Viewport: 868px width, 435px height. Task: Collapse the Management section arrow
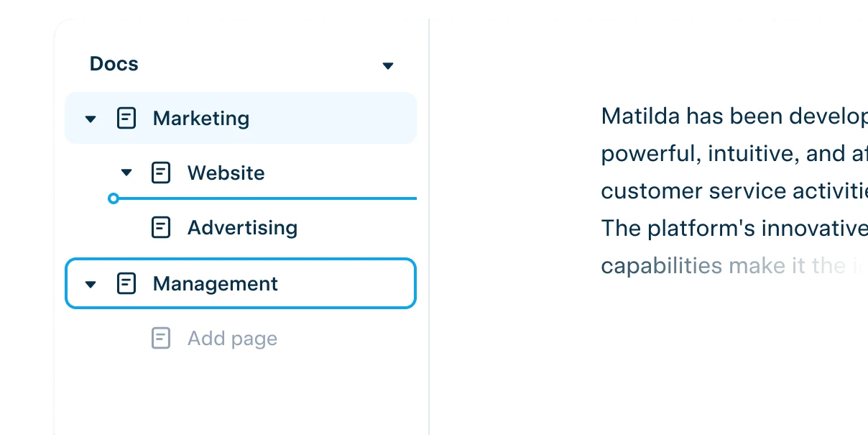91,284
